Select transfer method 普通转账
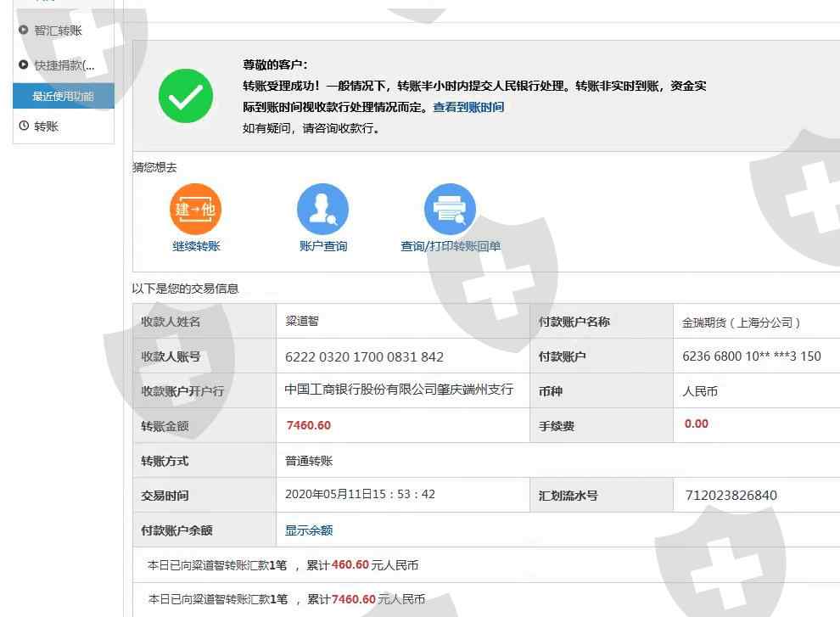This screenshot has height=617, width=840. click(x=309, y=461)
